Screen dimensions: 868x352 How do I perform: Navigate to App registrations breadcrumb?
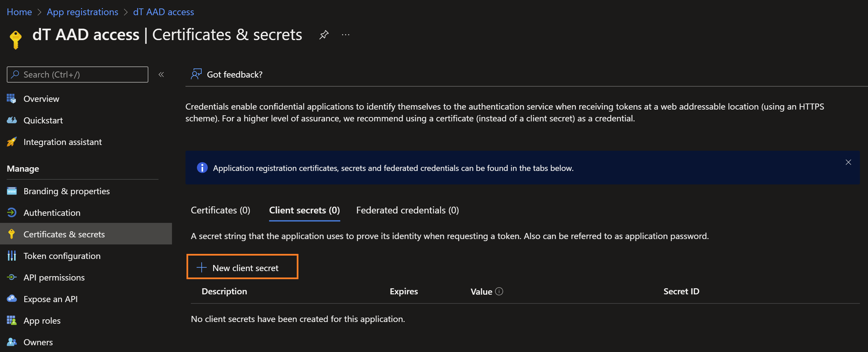(82, 12)
